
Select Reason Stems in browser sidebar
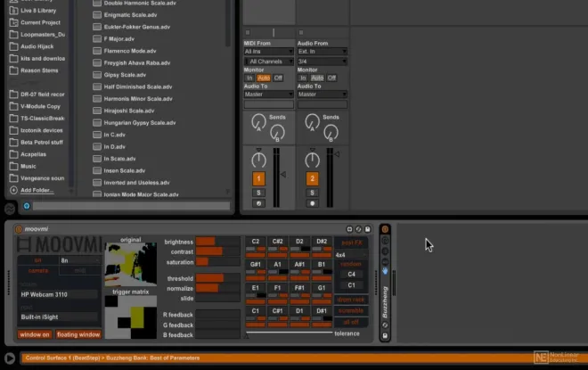34,70
